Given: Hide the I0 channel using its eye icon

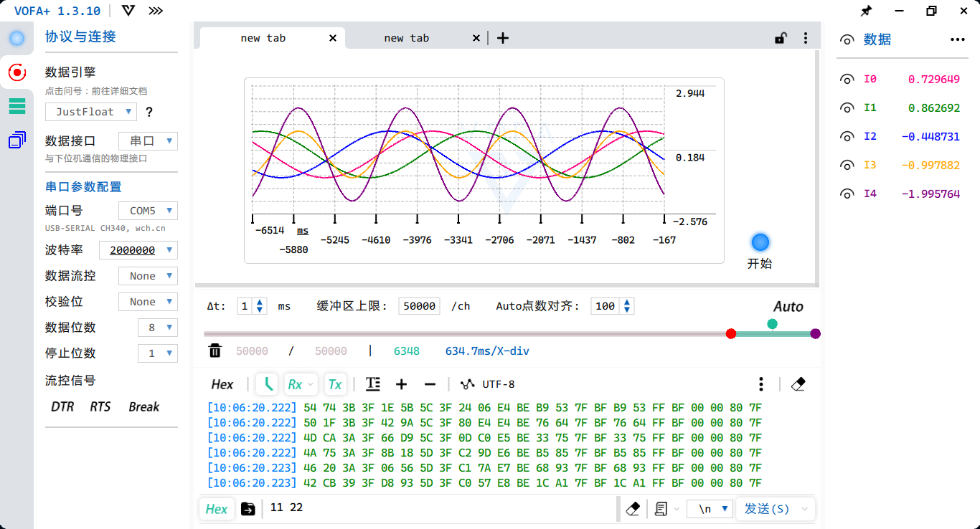Looking at the screenshot, I should click(x=847, y=79).
